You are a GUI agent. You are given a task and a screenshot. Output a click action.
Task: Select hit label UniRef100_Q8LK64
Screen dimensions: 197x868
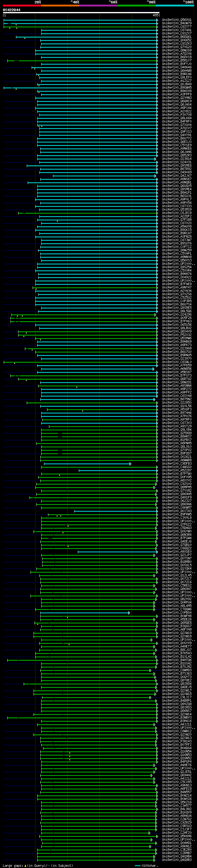coord(177,118)
